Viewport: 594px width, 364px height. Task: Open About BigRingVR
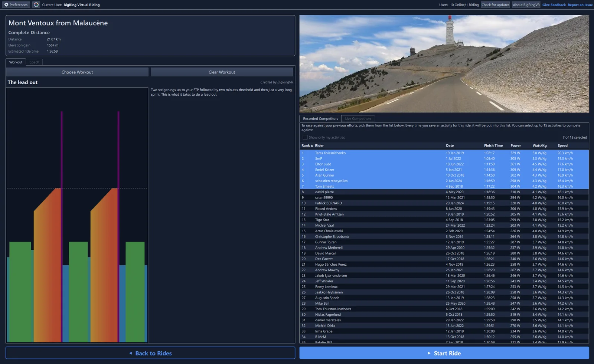click(x=526, y=5)
